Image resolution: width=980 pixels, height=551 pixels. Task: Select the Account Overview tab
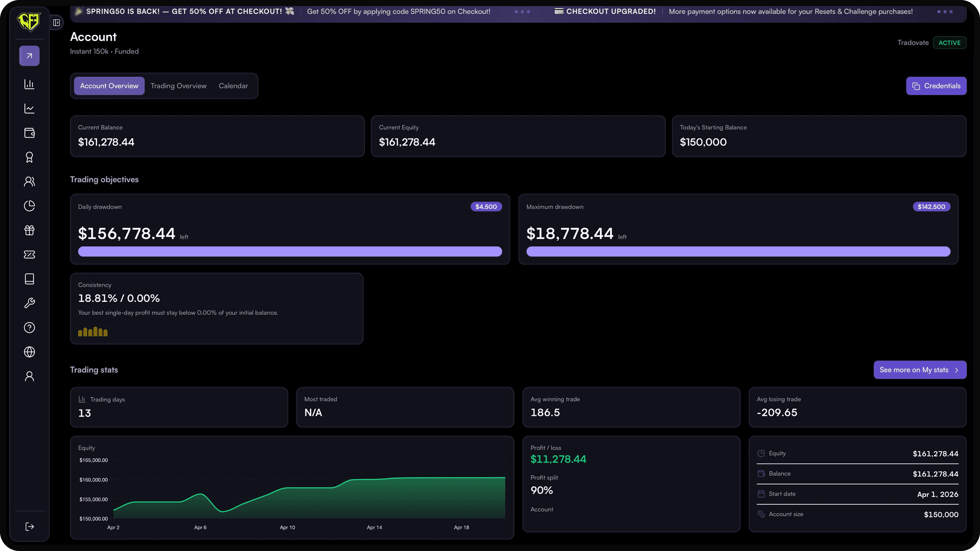pos(109,86)
